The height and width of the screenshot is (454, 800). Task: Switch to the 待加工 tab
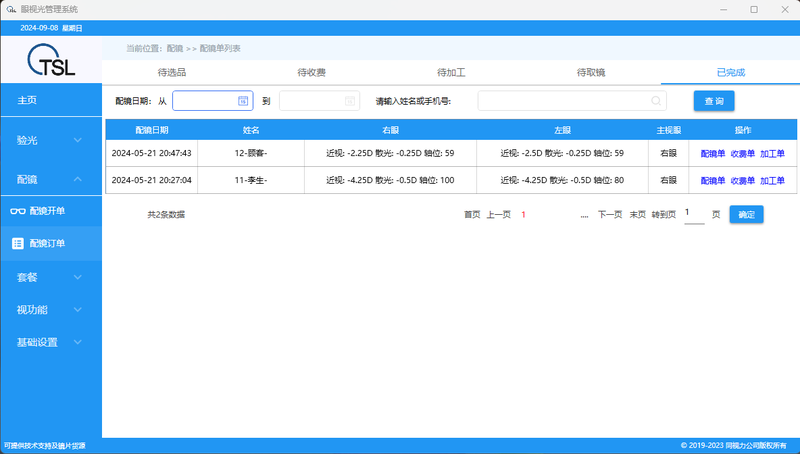[x=451, y=72]
